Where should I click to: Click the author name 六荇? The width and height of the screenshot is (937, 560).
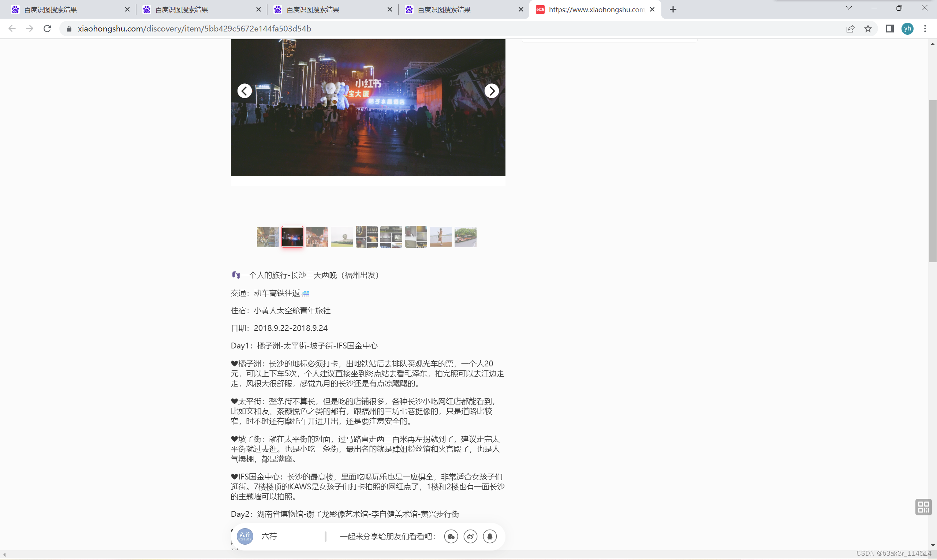pyautogui.click(x=269, y=536)
